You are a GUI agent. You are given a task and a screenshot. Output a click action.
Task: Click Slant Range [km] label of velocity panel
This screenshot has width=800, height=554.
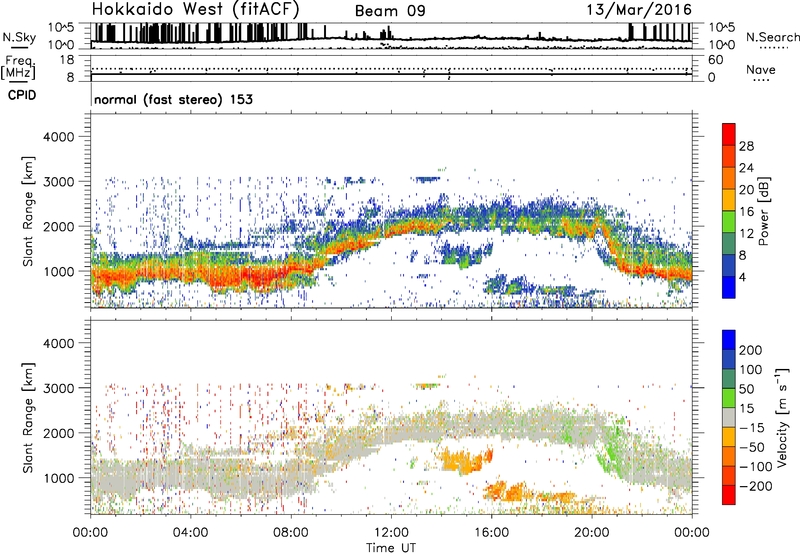[28, 418]
